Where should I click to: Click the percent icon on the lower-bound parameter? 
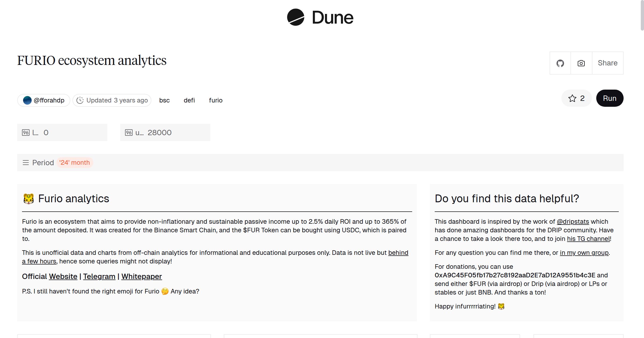tap(25, 132)
